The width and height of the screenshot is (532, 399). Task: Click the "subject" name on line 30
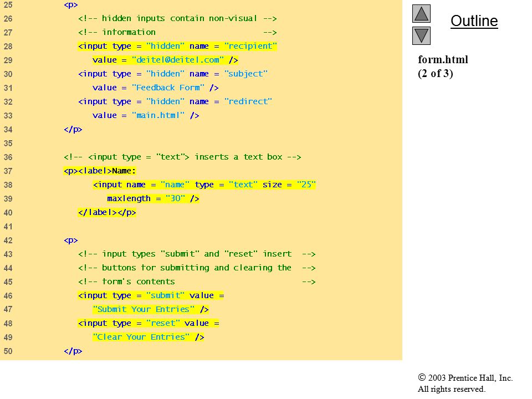coord(245,74)
